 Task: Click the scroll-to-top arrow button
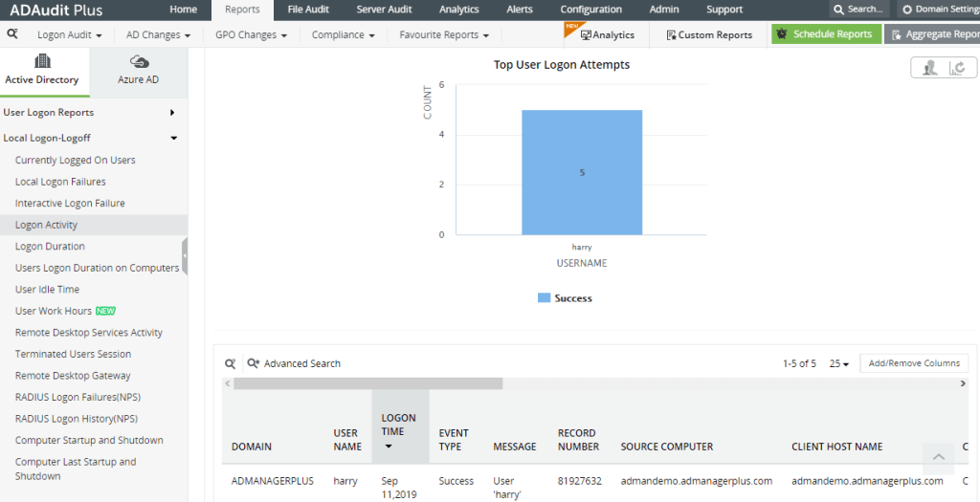point(938,457)
